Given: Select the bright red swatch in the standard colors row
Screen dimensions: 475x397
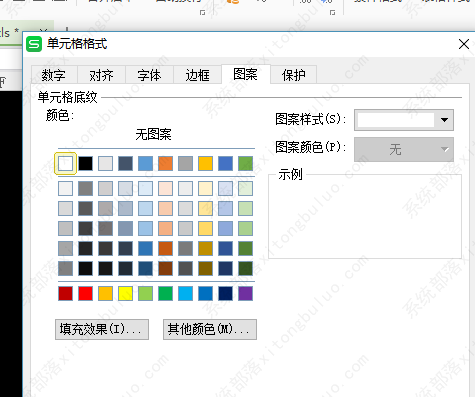Looking at the screenshot, I should (85, 293).
